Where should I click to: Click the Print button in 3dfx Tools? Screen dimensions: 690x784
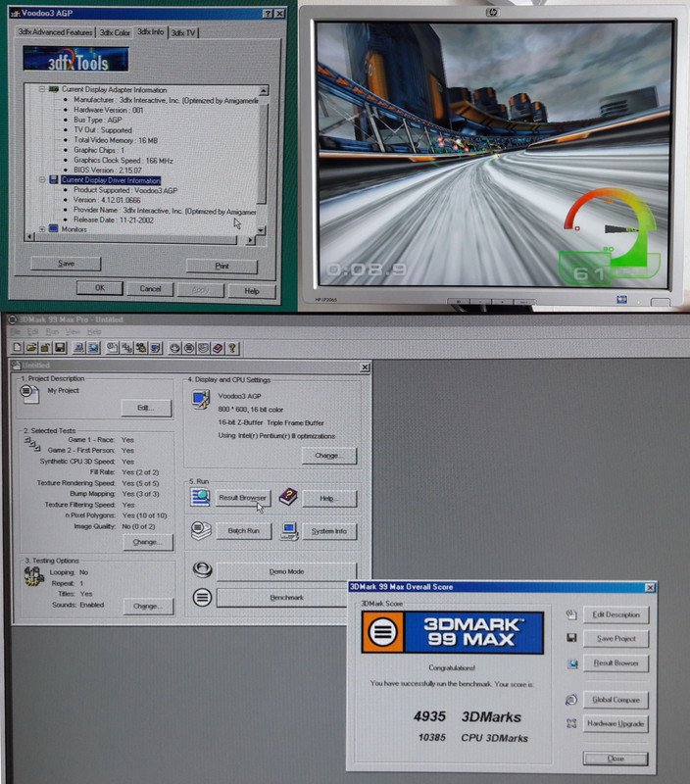pyautogui.click(x=222, y=266)
